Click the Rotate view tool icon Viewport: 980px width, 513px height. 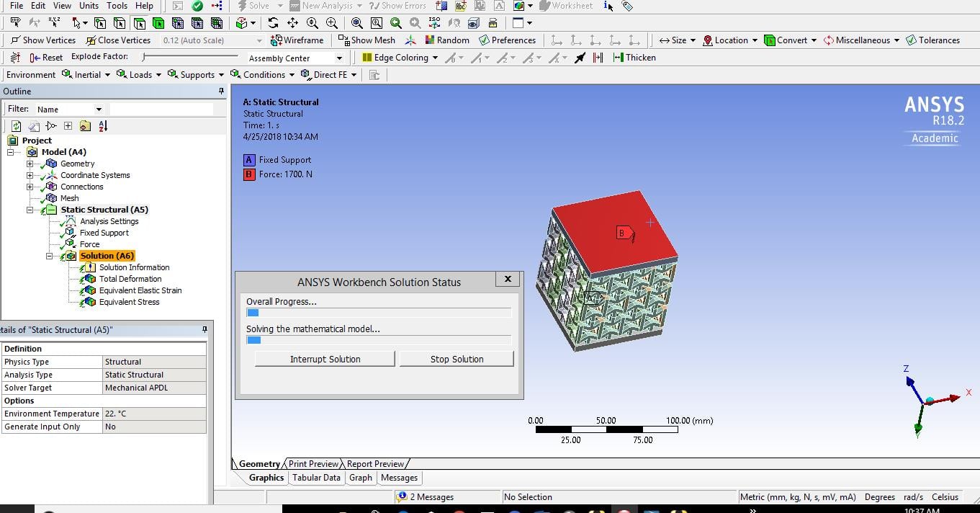tap(273, 23)
